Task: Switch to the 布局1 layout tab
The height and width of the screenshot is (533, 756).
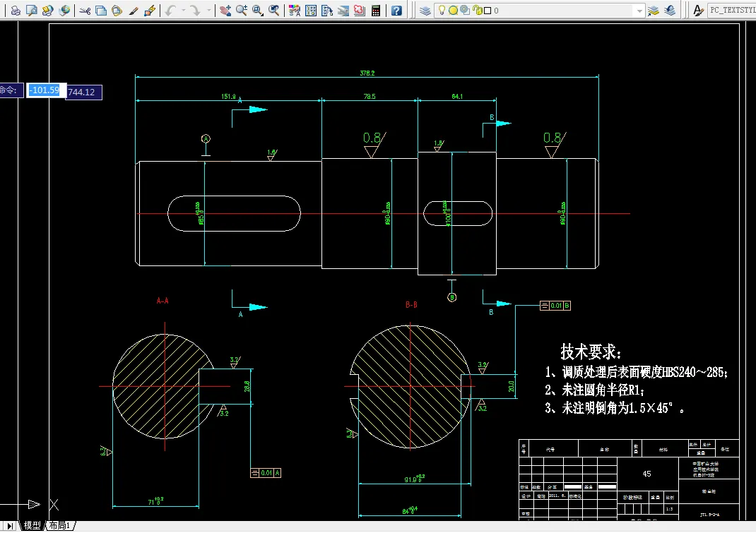Action: [60, 525]
